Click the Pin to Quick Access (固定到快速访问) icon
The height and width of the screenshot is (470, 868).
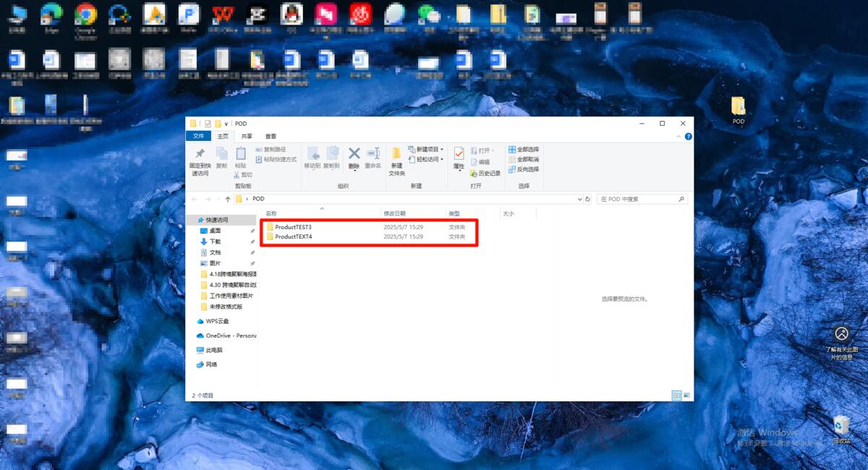coord(200,153)
